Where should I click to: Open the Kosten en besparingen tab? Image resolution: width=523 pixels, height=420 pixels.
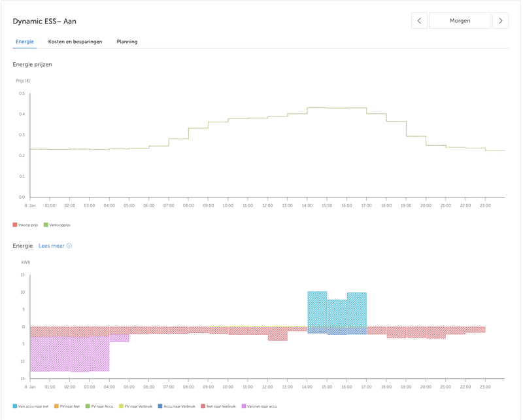(75, 42)
